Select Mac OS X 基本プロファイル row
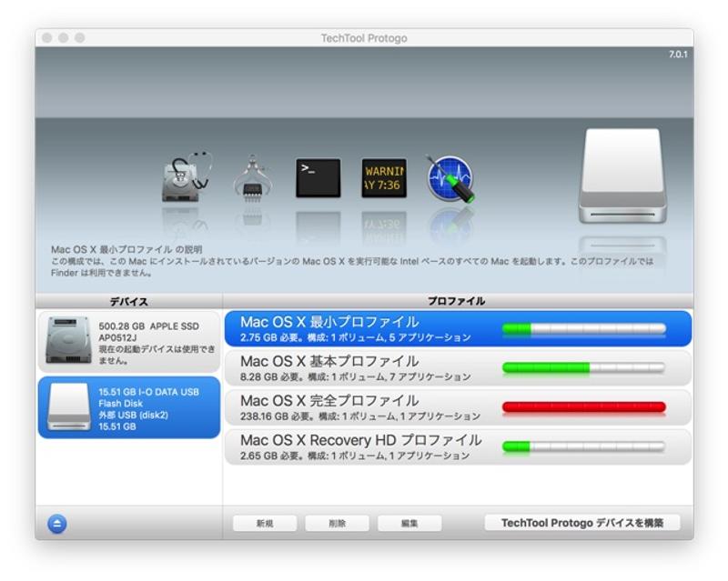The image size is (728, 581). pyautogui.click(x=458, y=368)
